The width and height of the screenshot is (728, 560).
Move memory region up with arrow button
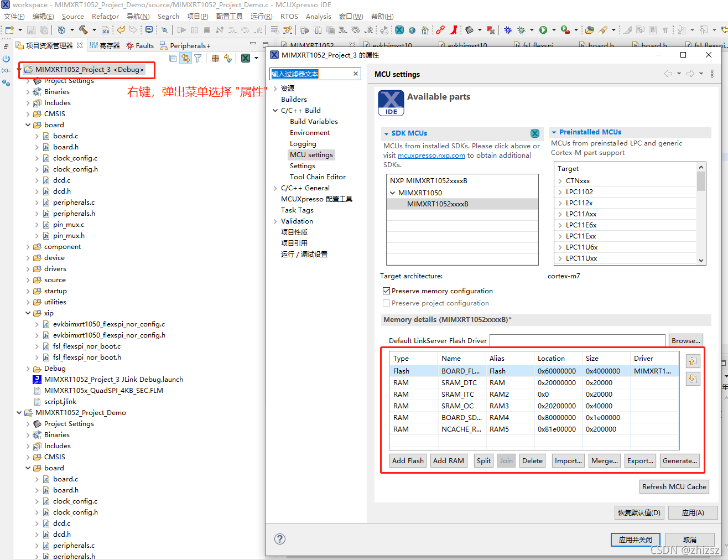(692, 361)
